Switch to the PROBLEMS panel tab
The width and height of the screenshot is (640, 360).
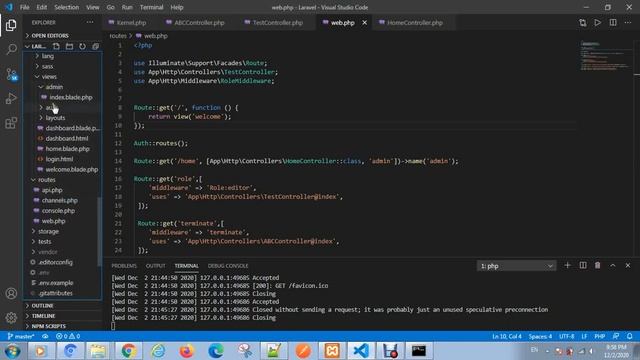(x=124, y=266)
